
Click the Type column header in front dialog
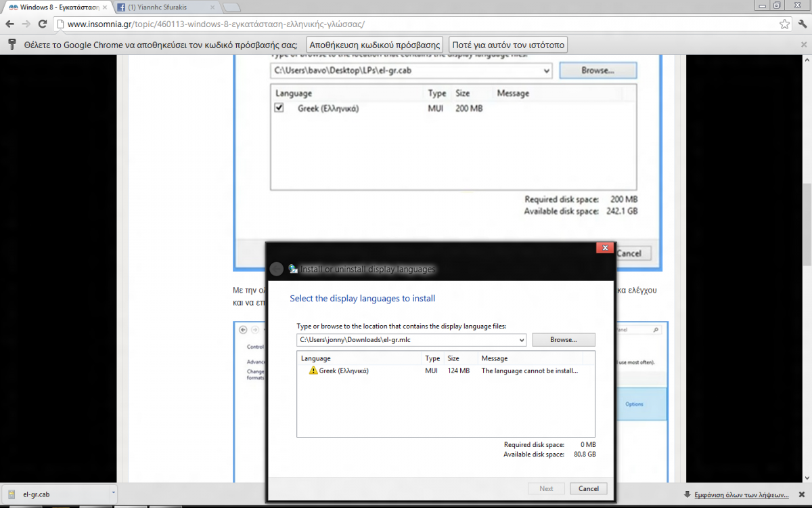[x=432, y=358]
